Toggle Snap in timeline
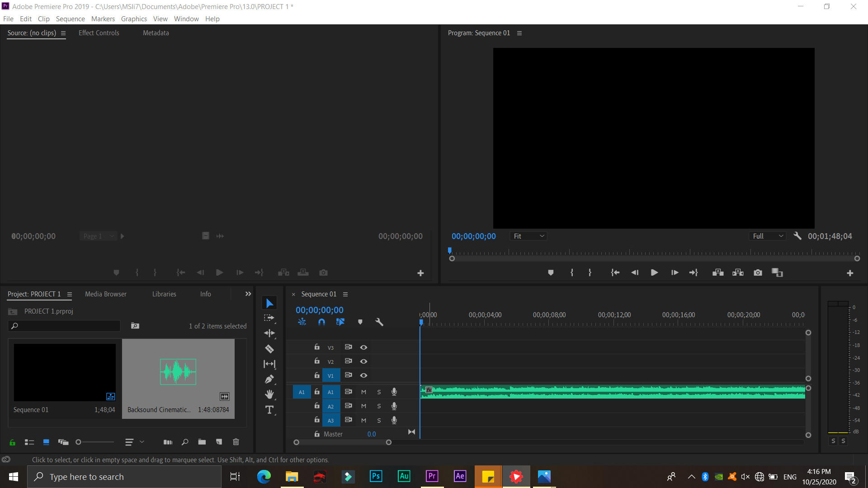 coord(321,322)
